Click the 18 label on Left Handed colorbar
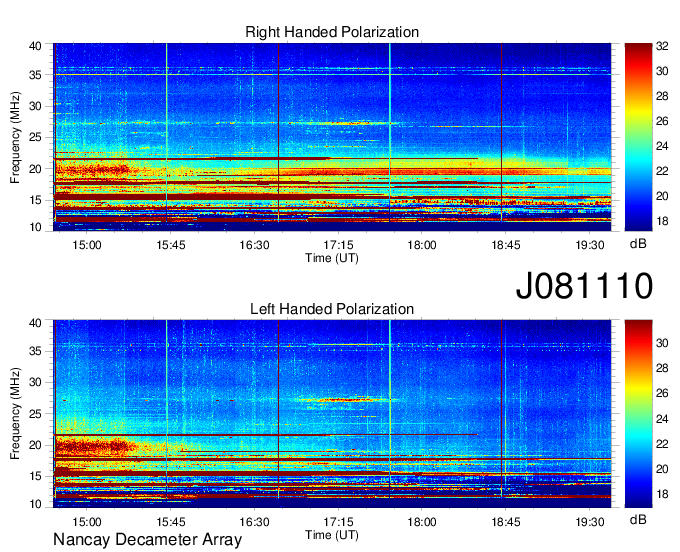This screenshot has width=680, height=552. 662,494
